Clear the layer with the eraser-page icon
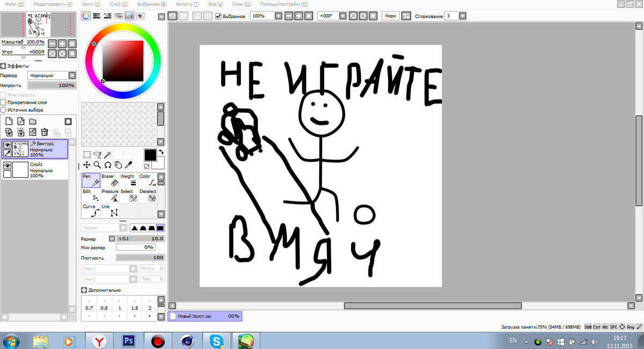This screenshot has width=644, height=349. point(32,132)
